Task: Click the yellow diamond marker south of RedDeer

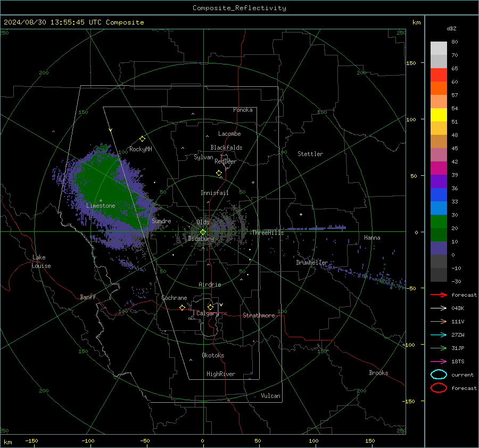Action: click(219, 173)
